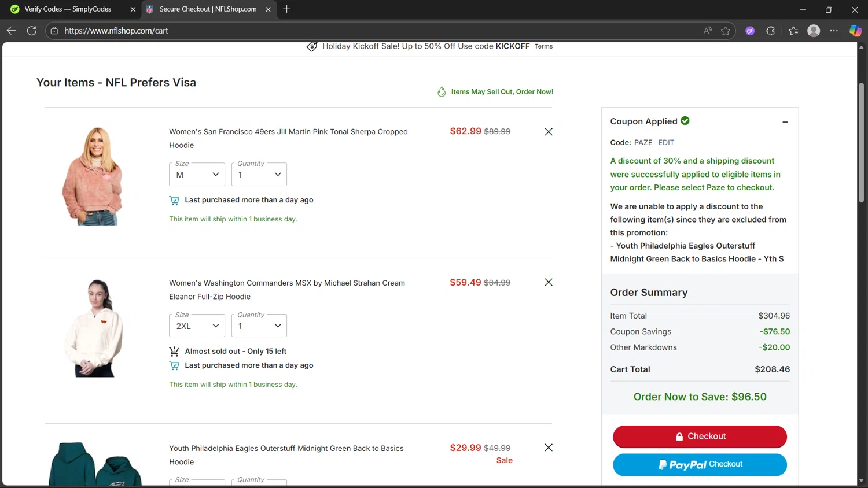Open the browser profile avatar
Screen dimensions: 868x488
tap(814, 31)
